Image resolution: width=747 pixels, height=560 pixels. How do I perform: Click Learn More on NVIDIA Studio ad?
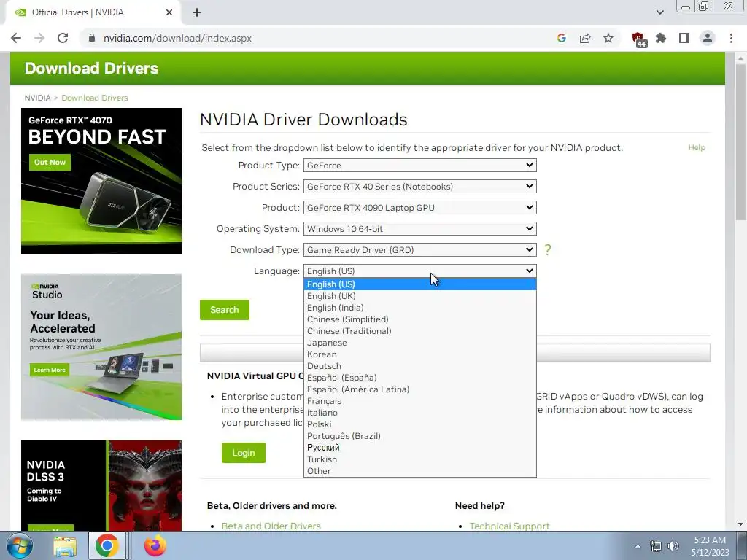tap(50, 370)
